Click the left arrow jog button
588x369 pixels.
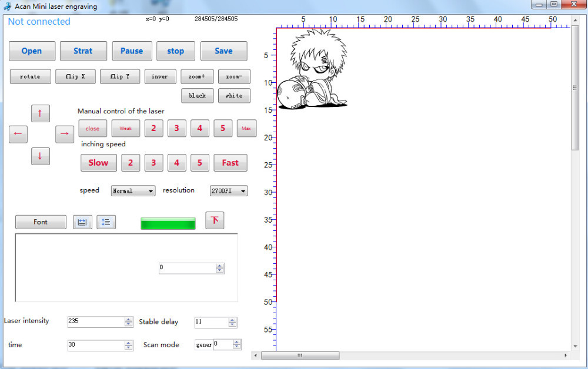[x=18, y=134]
